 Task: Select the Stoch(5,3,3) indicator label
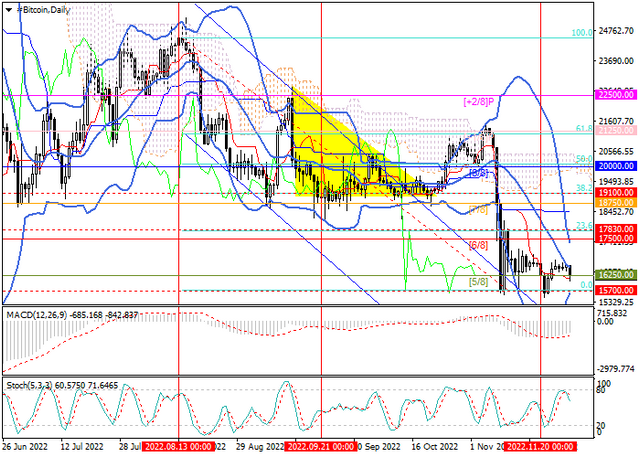30,385
